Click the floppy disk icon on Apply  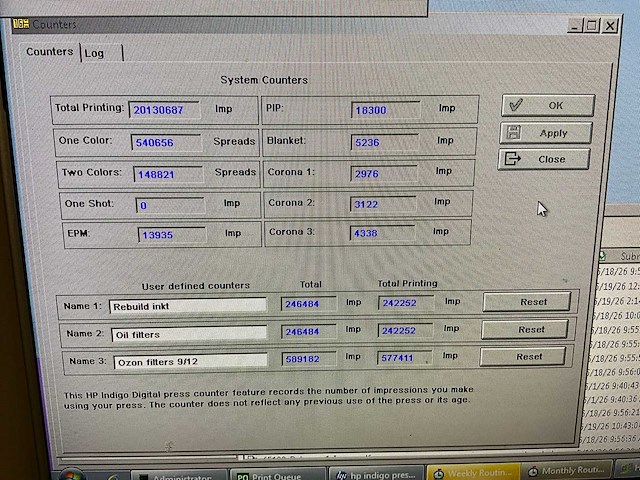(513, 133)
